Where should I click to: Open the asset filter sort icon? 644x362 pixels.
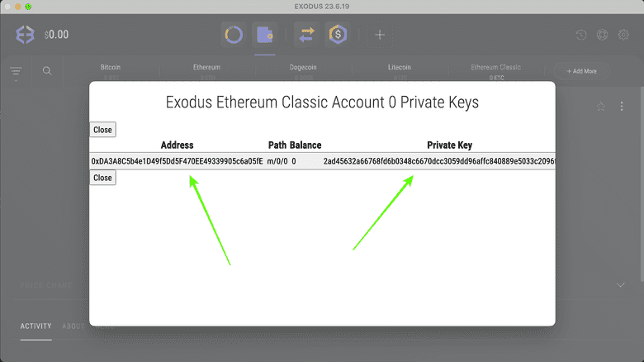point(16,72)
